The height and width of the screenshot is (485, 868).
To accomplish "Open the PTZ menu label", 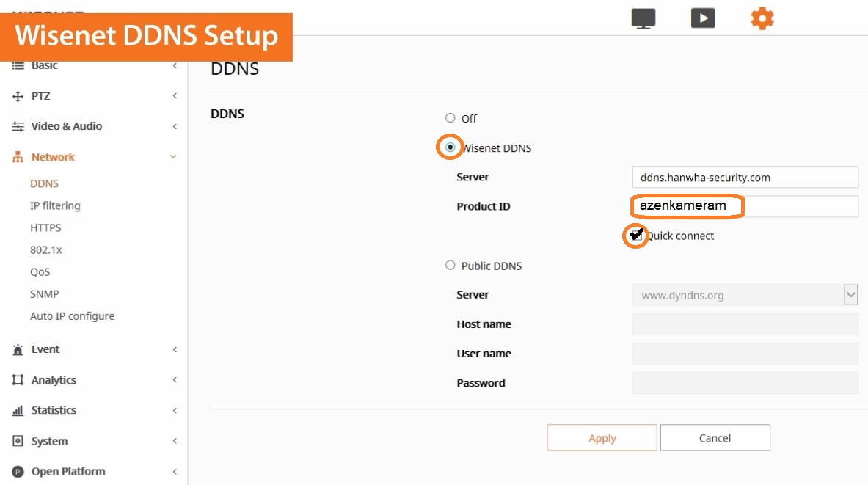I will (40, 96).
